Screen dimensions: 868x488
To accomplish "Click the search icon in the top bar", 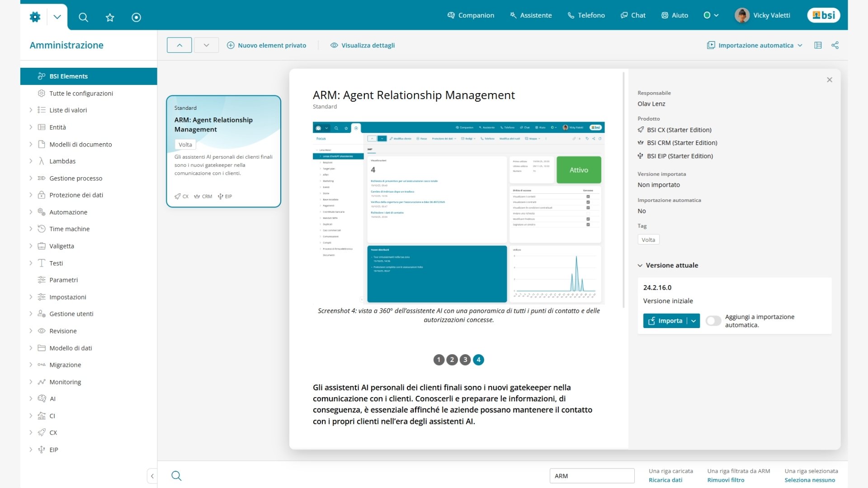I will [x=83, y=17].
